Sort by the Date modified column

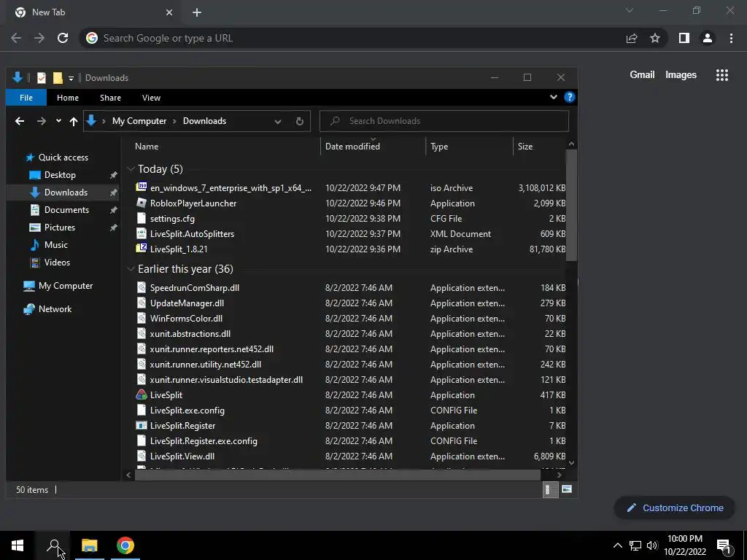[x=352, y=147]
